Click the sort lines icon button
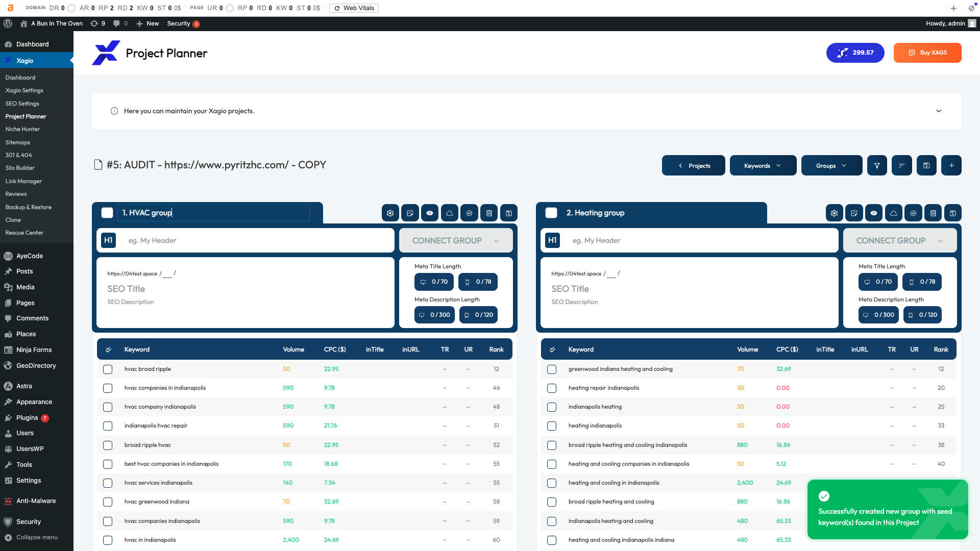 [x=902, y=165]
